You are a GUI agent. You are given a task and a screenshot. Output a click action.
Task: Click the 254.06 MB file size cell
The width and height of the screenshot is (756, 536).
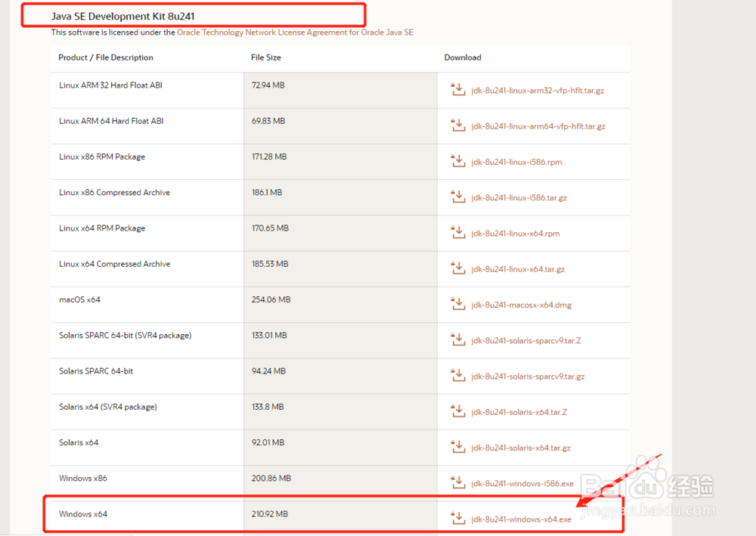340,304
